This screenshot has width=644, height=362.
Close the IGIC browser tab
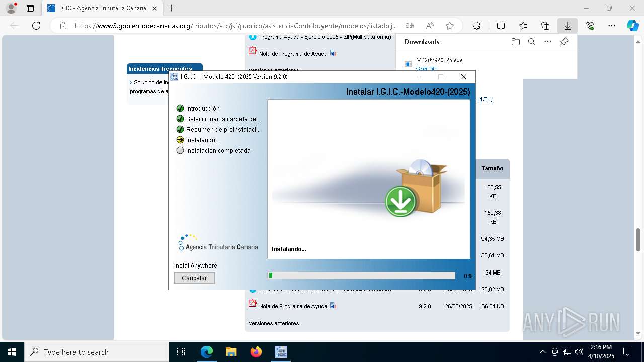point(155,8)
